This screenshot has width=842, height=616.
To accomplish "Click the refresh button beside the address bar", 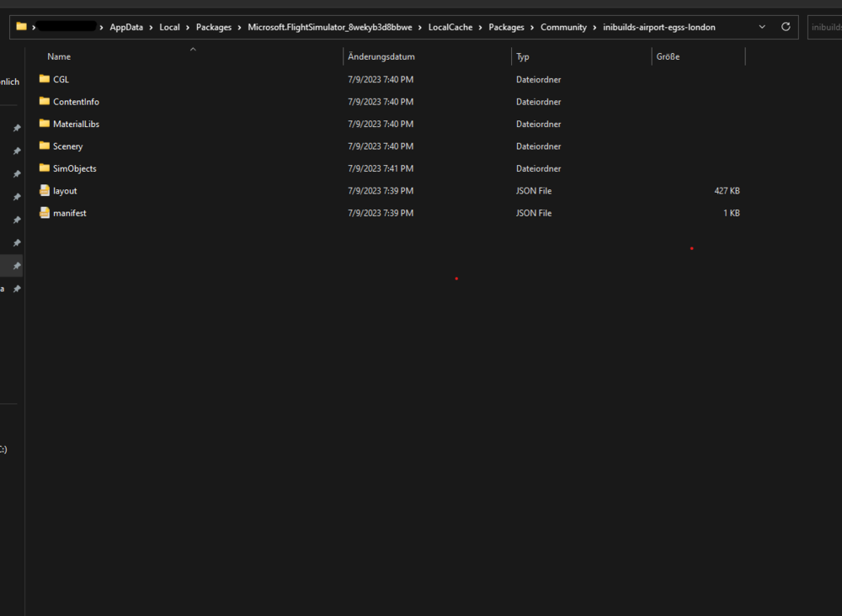I will (x=786, y=27).
